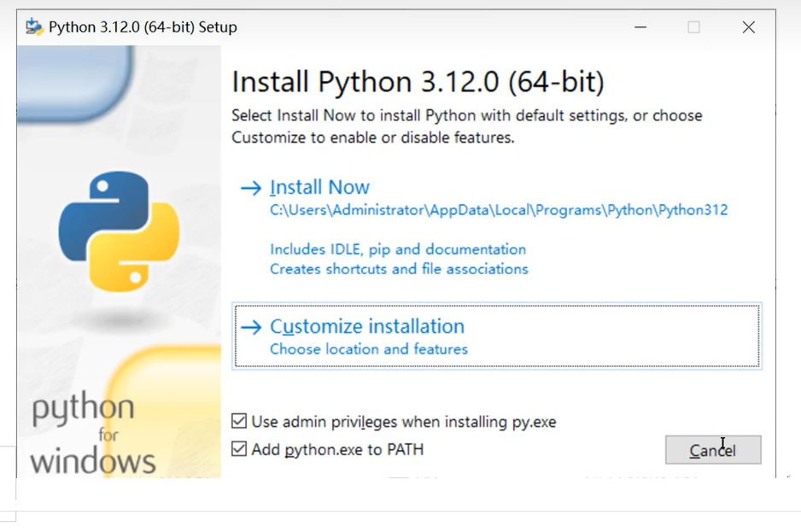
Task: Click the default install path text
Action: (499, 210)
